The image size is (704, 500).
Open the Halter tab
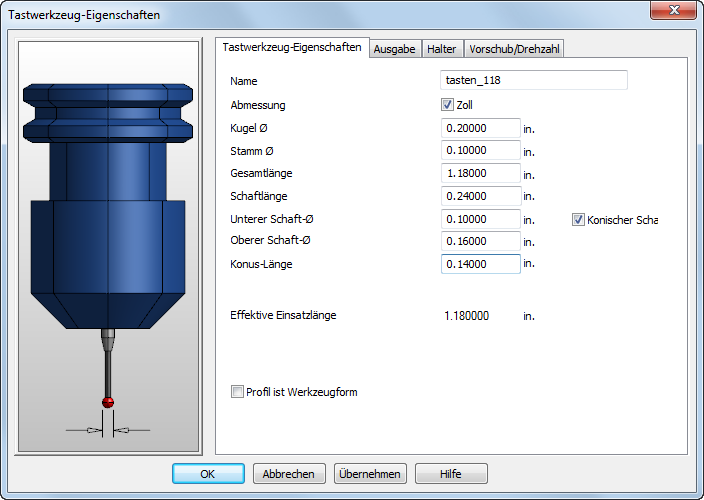click(441, 49)
